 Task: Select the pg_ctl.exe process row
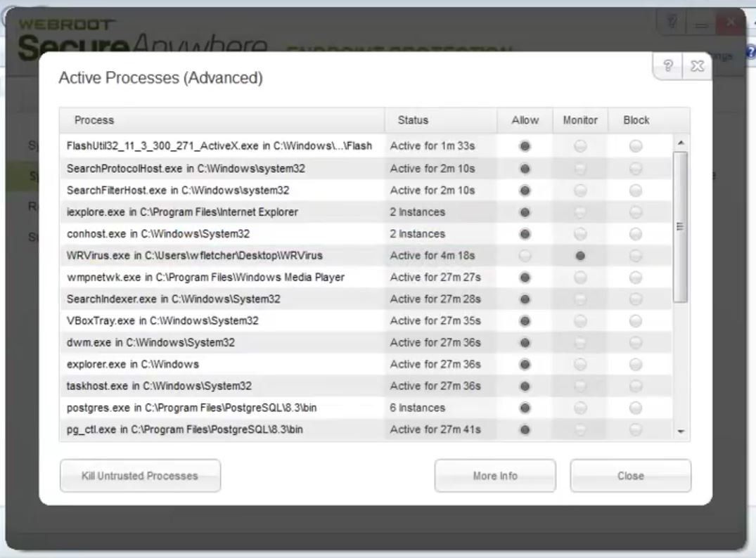click(366, 429)
